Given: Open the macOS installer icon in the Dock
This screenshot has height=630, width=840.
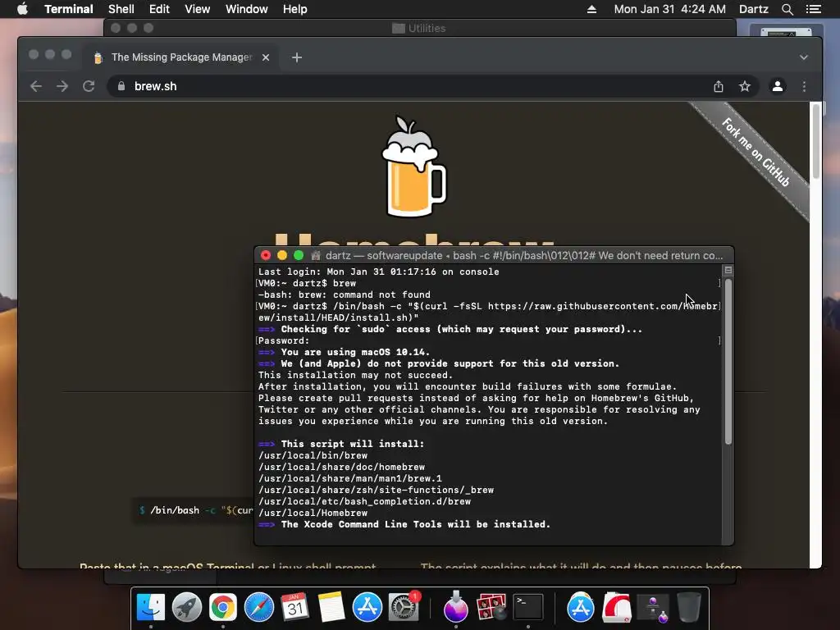Looking at the screenshot, I should click(456, 607).
